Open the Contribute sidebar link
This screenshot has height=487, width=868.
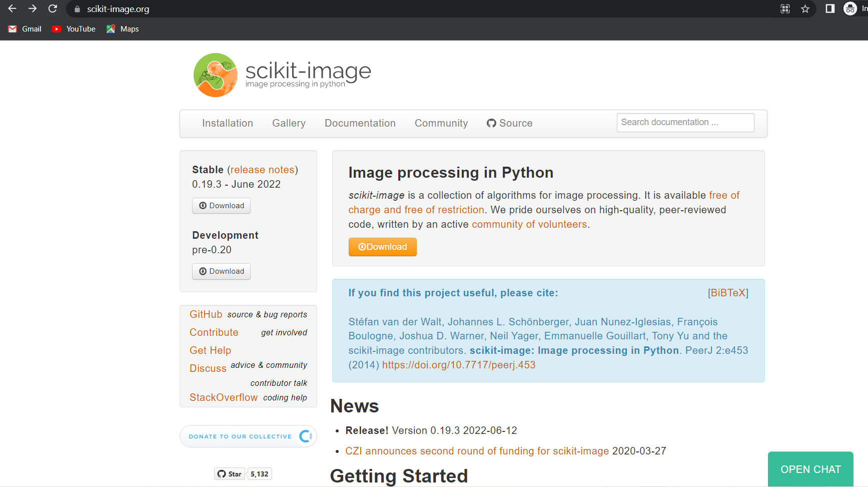pos(214,332)
